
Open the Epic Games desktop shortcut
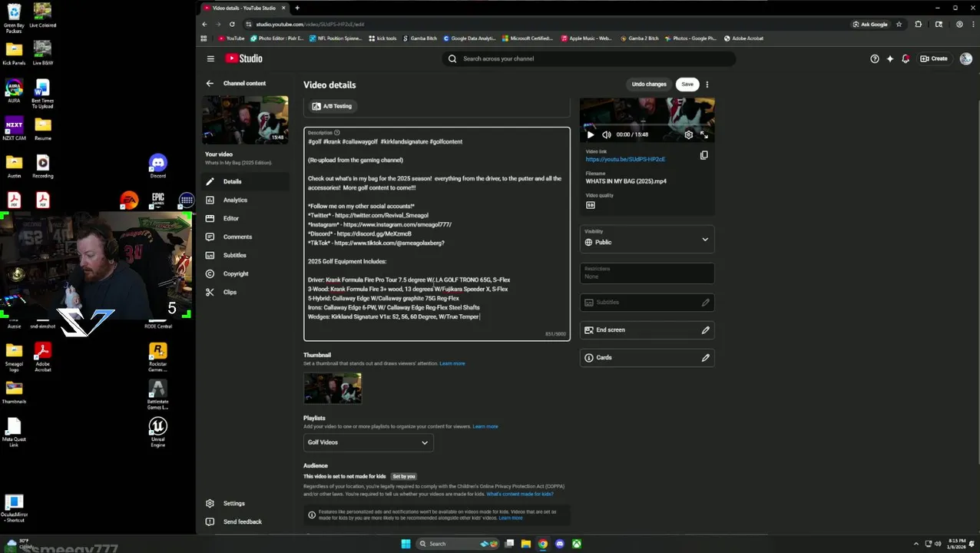pyautogui.click(x=157, y=200)
